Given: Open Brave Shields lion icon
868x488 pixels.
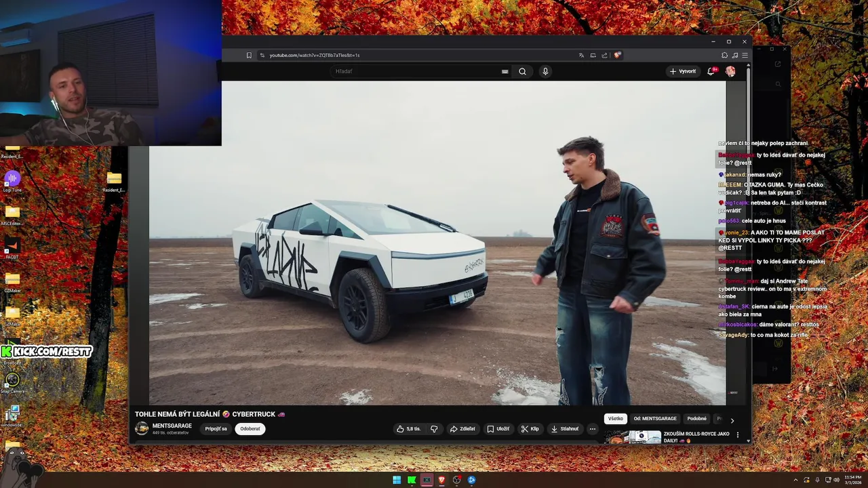Looking at the screenshot, I should pos(617,55).
